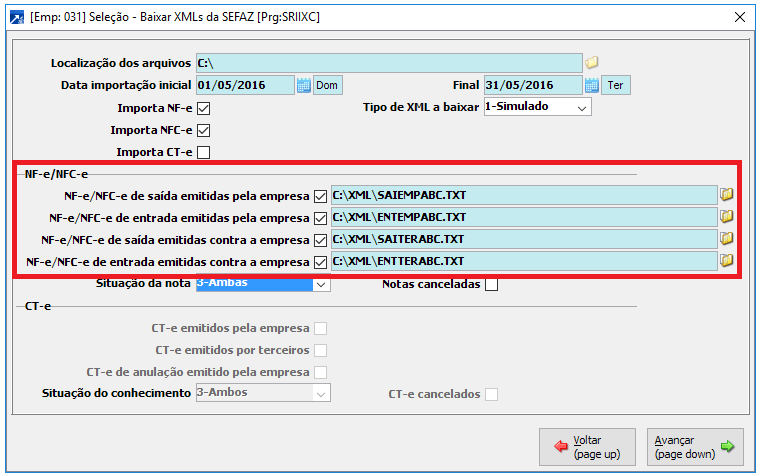Check CT-e cancelados checkbox

pos(491,394)
